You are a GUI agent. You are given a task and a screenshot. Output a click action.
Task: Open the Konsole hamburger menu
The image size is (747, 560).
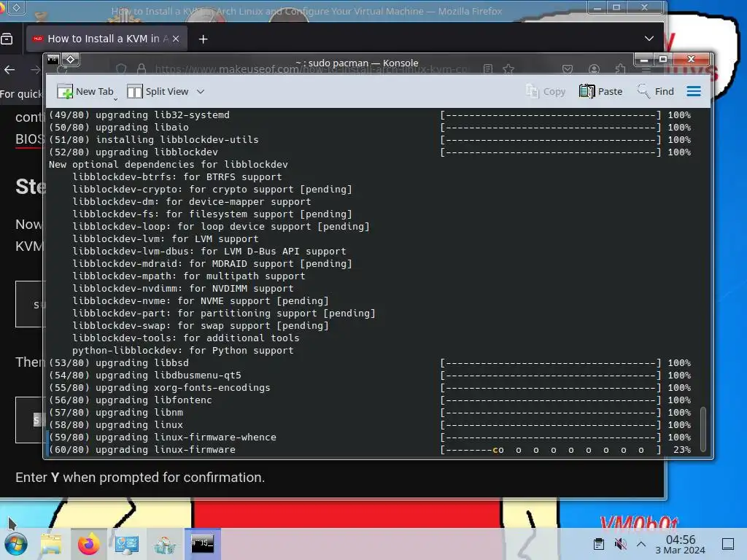point(694,91)
